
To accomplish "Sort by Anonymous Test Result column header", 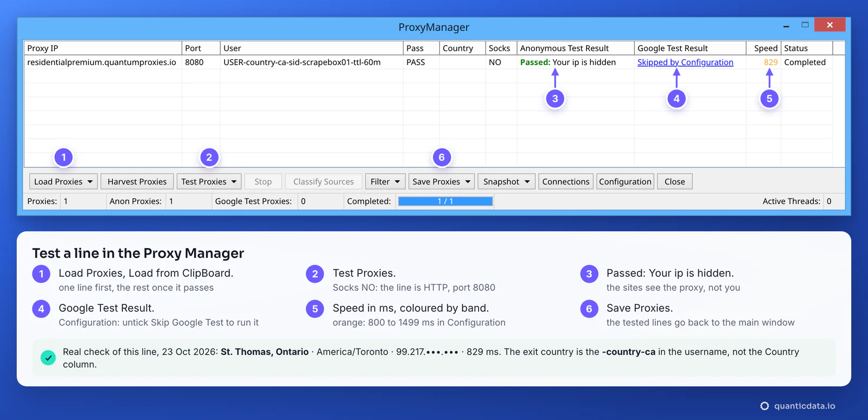I will (576, 48).
